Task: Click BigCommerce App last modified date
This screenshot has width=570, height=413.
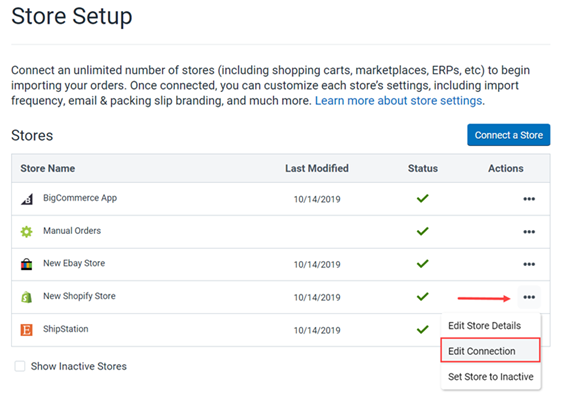Action: click(x=317, y=199)
